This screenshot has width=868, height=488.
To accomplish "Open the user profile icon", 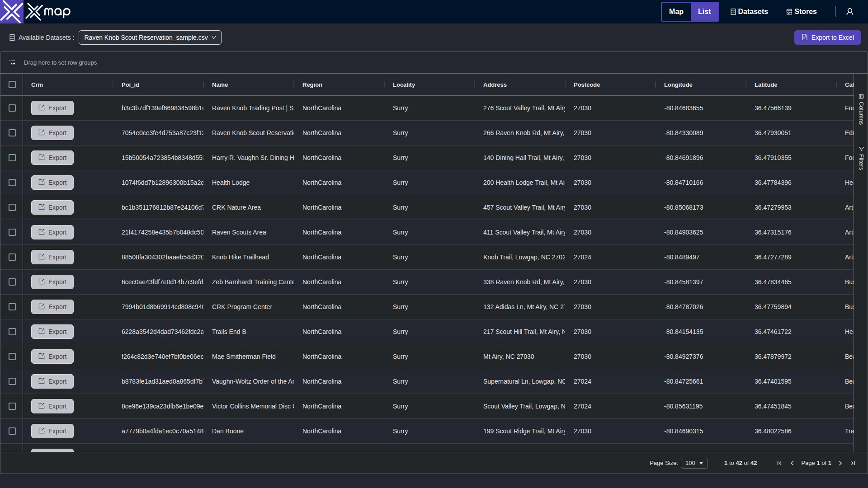I will click(x=850, y=12).
